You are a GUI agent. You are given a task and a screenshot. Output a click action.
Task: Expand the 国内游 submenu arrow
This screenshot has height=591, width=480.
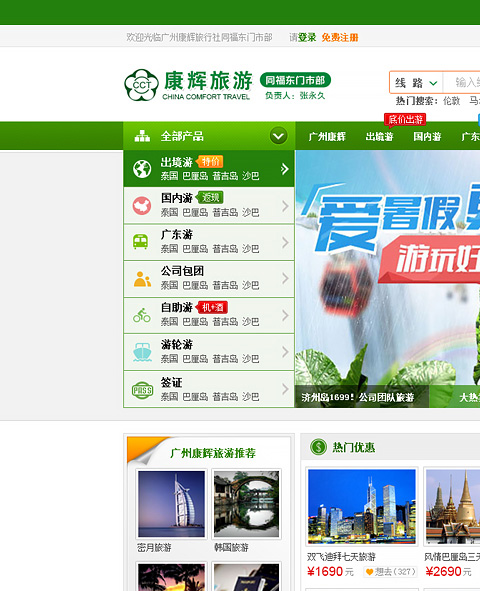point(285,206)
